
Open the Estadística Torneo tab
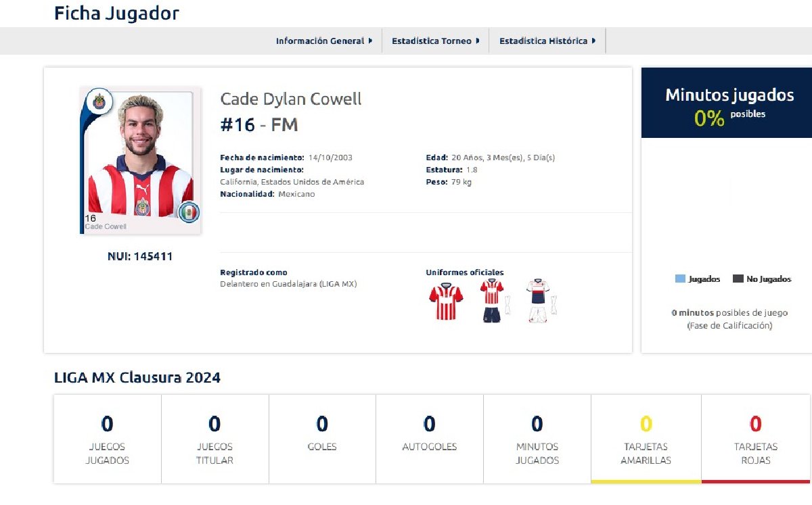pos(435,41)
